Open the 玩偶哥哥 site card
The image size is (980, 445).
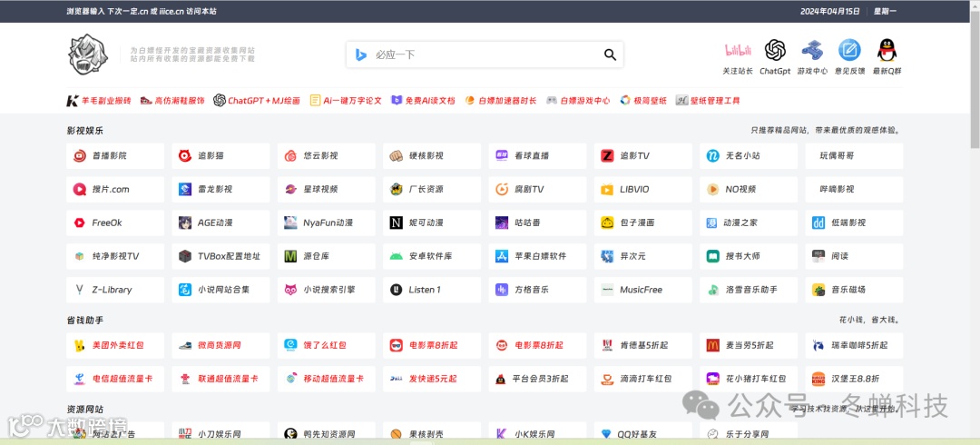tap(855, 156)
